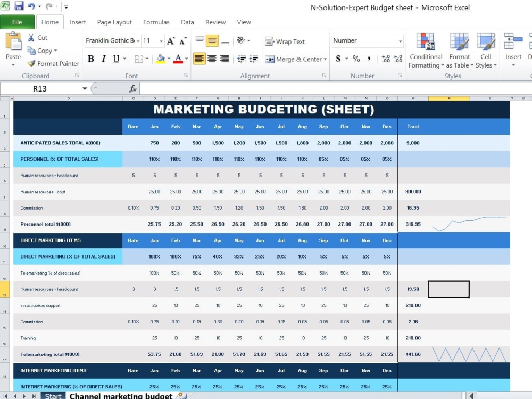Viewport: 532px width, 399px height.
Task: Click the Insert Function fx icon
Action: tap(133, 88)
